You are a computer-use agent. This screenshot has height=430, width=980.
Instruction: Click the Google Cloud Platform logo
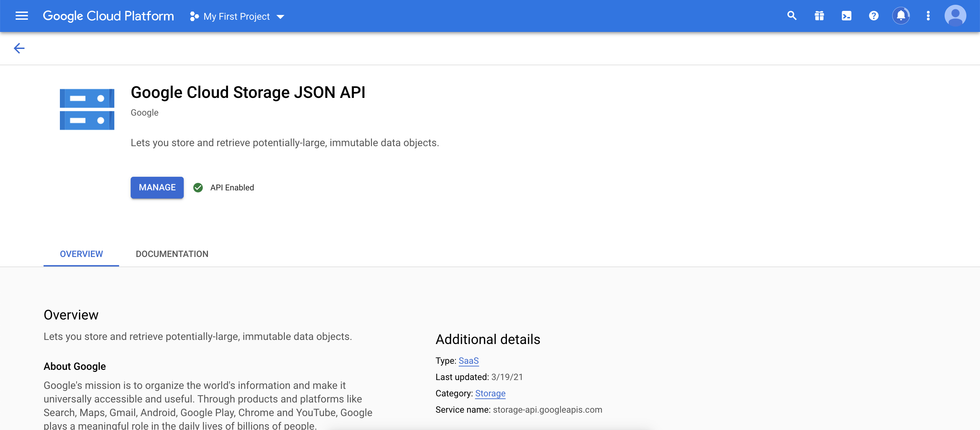109,16
